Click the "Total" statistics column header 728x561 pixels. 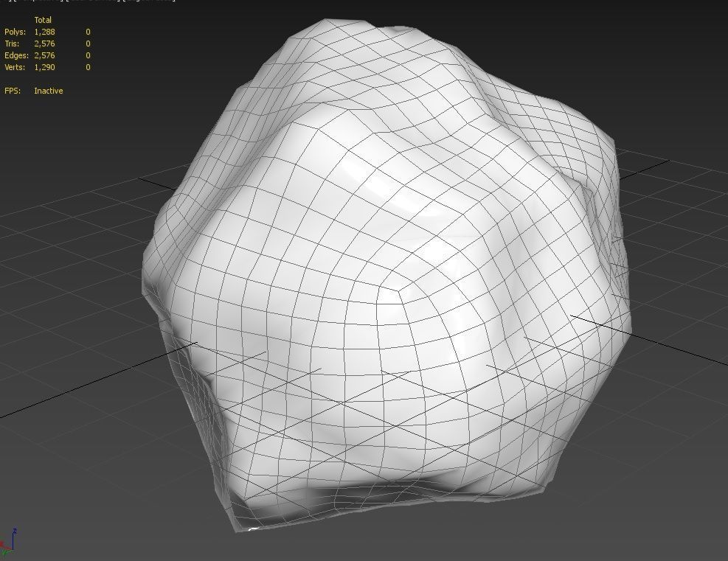(x=43, y=20)
